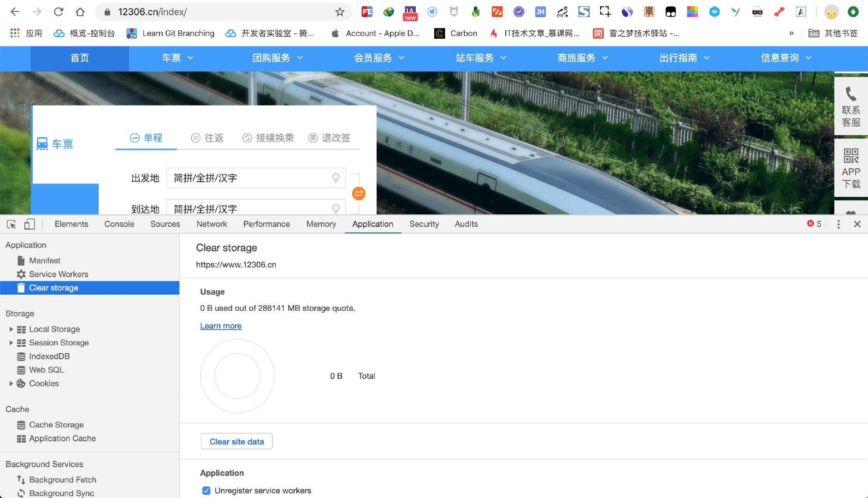Switch to the Network tab
Screen dimensions: 868x498
click(x=212, y=224)
